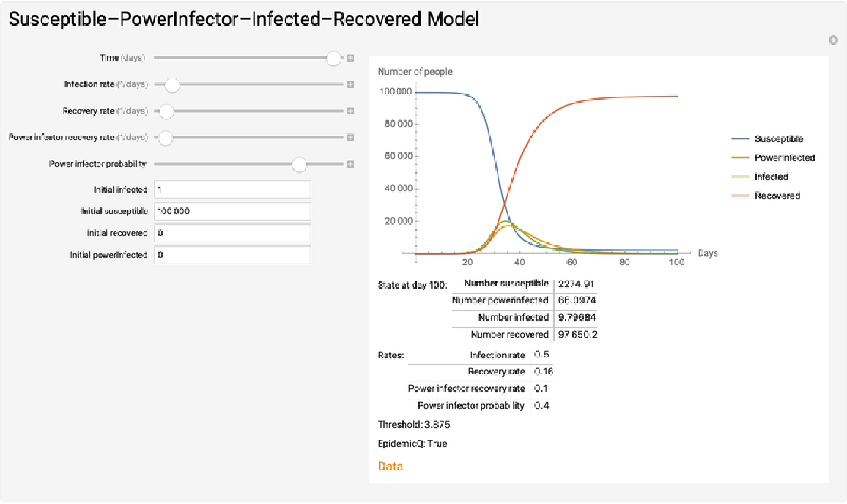This screenshot has width=847, height=504.
Task: Click the Recovery rate slider thumb
Action: (x=166, y=111)
